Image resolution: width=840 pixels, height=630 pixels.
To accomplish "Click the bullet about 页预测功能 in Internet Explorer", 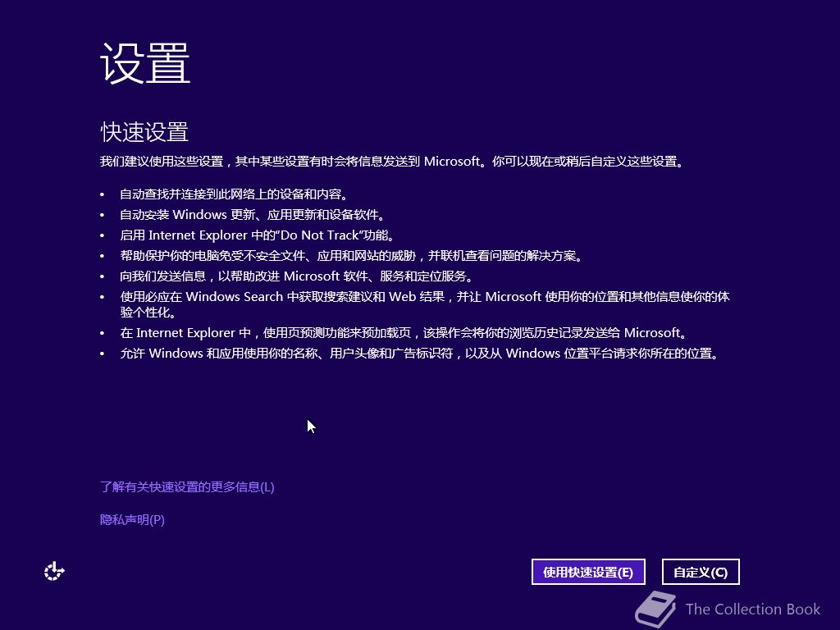I will pyautogui.click(x=404, y=333).
